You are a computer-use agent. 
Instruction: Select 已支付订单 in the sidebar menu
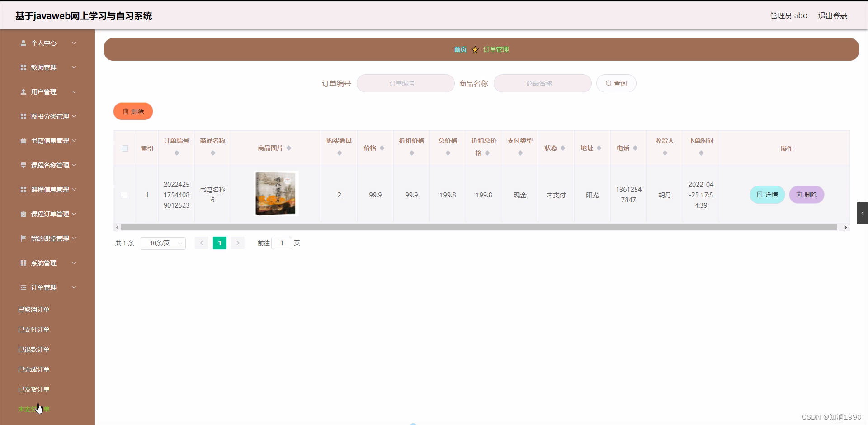coord(33,329)
